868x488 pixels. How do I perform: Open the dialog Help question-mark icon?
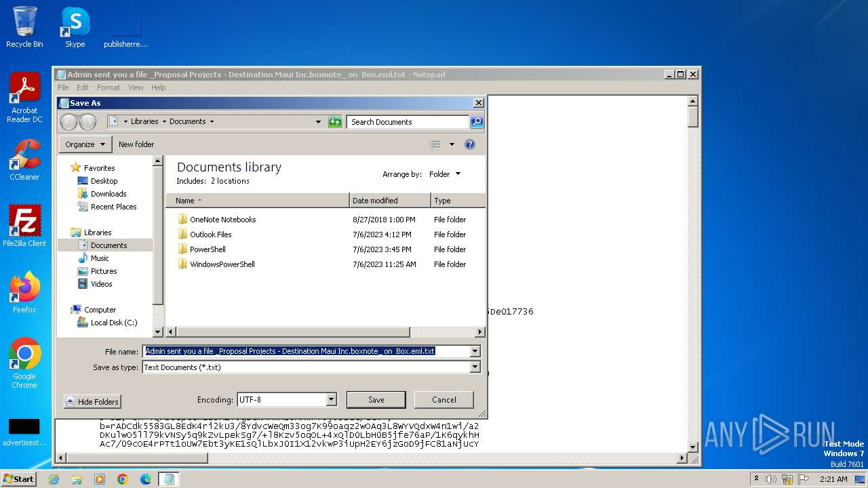(470, 144)
